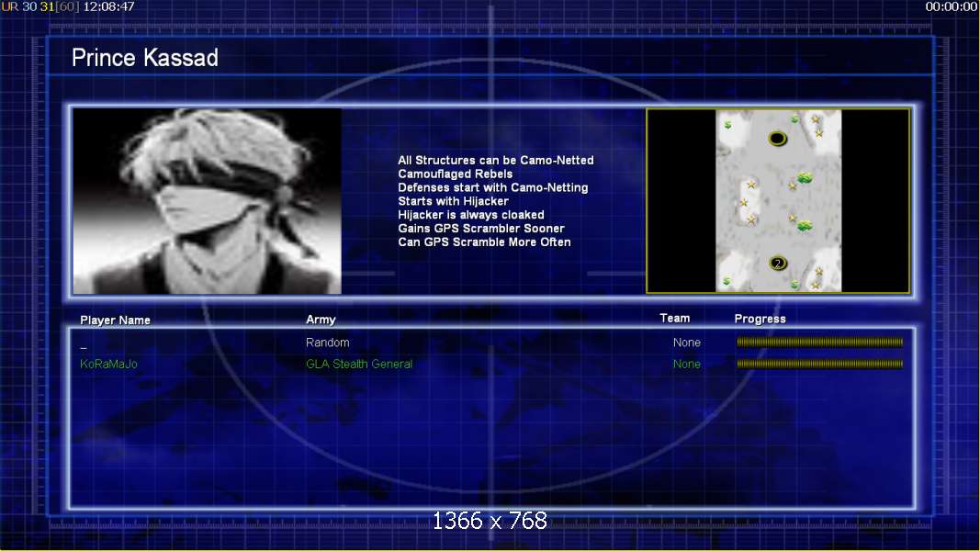This screenshot has width=980, height=551.
Task: Select player start position 2 on map
Action: 778,263
